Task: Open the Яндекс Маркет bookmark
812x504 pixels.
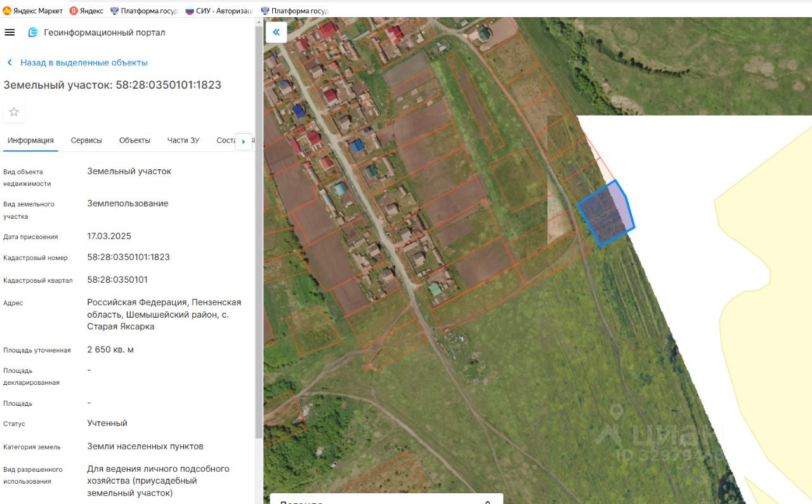Action: (33, 11)
